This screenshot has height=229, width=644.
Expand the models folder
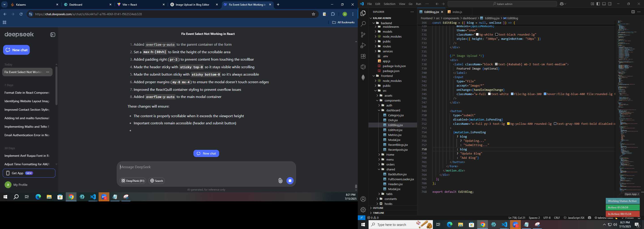click(x=387, y=32)
